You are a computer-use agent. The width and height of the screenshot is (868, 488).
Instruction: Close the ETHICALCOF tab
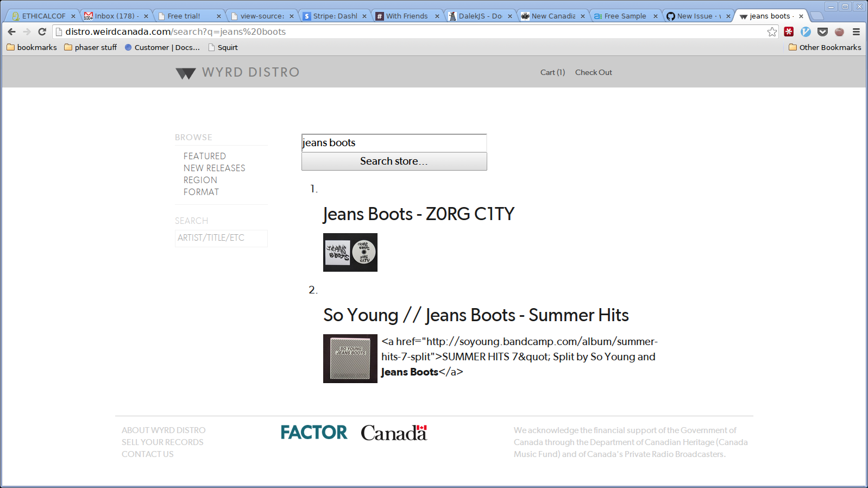73,16
